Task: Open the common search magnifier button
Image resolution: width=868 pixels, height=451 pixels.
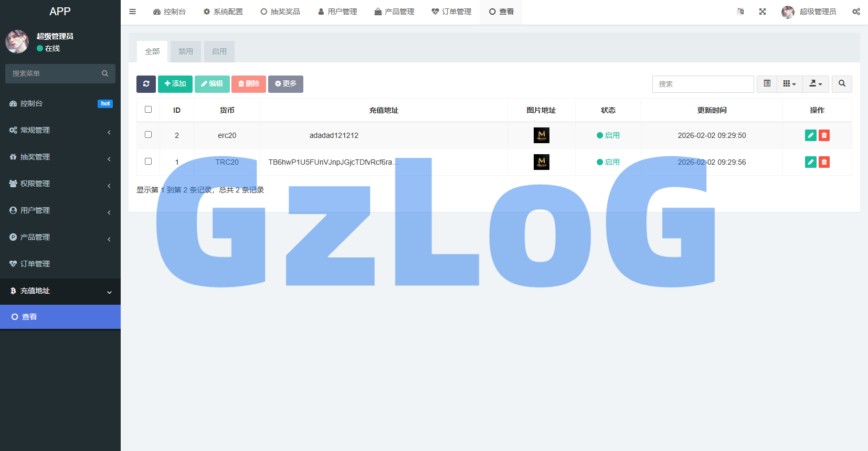Action: point(842,84)
